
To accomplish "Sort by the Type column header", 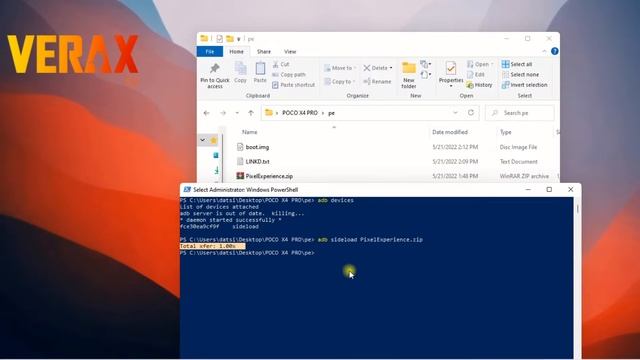I will (x=506, y=132).
